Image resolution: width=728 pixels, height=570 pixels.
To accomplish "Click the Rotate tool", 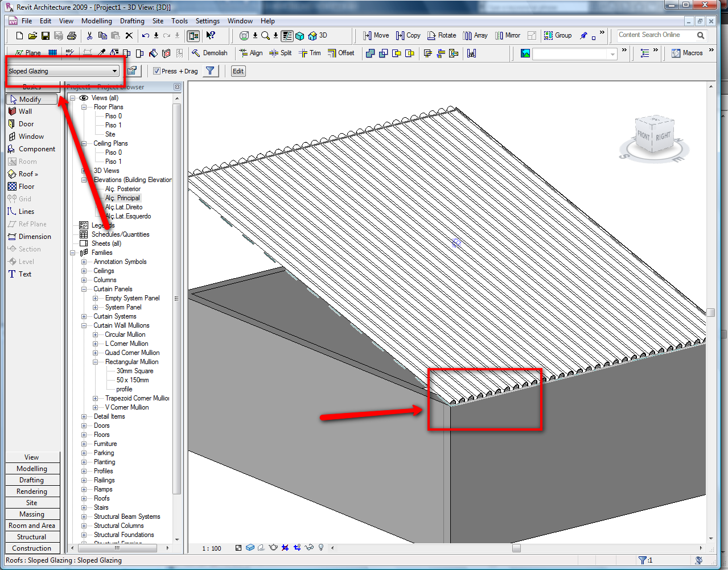I will click(442, 35).
